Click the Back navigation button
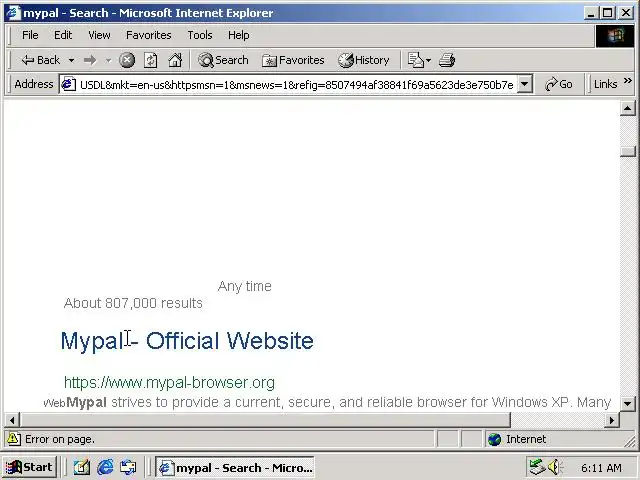Screen dimensions: 640x480 point(40,60)
